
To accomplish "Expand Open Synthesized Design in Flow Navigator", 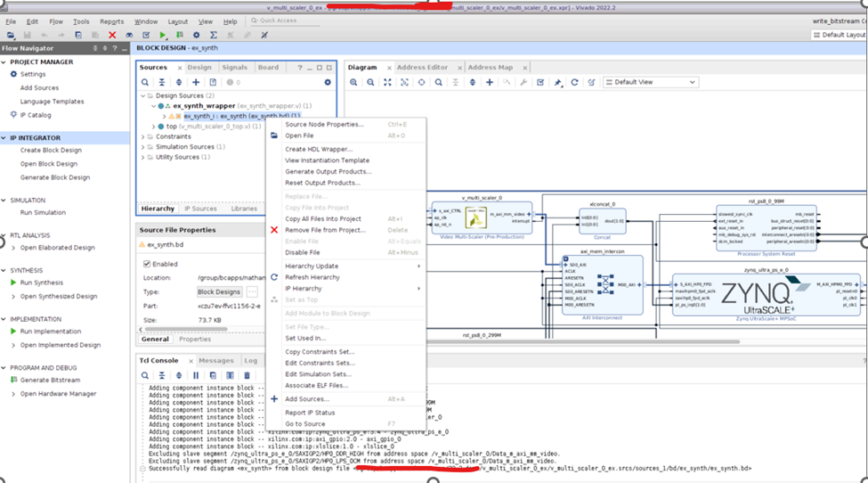I will 12,296.
